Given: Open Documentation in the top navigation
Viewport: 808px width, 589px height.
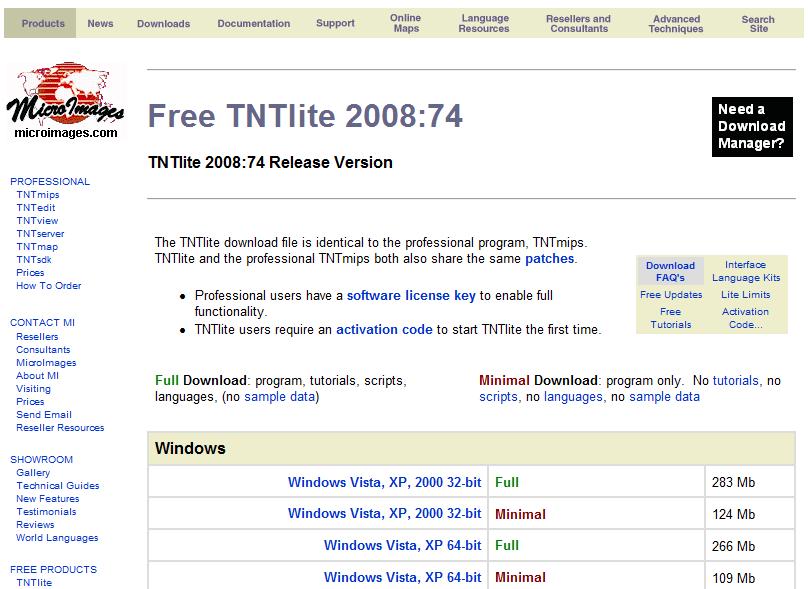Looking at the screenshot, I should (x=254, y=23).
